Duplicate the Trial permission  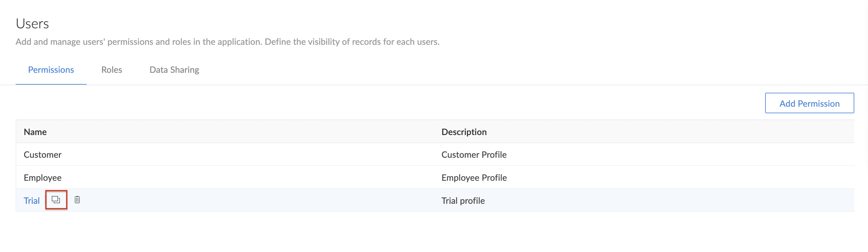click(x=56, y=200)
